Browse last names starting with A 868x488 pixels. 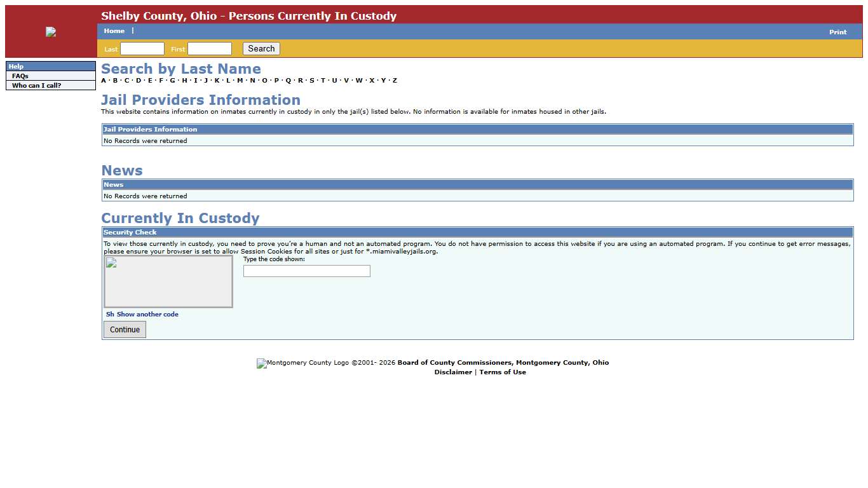click(104, 81)
